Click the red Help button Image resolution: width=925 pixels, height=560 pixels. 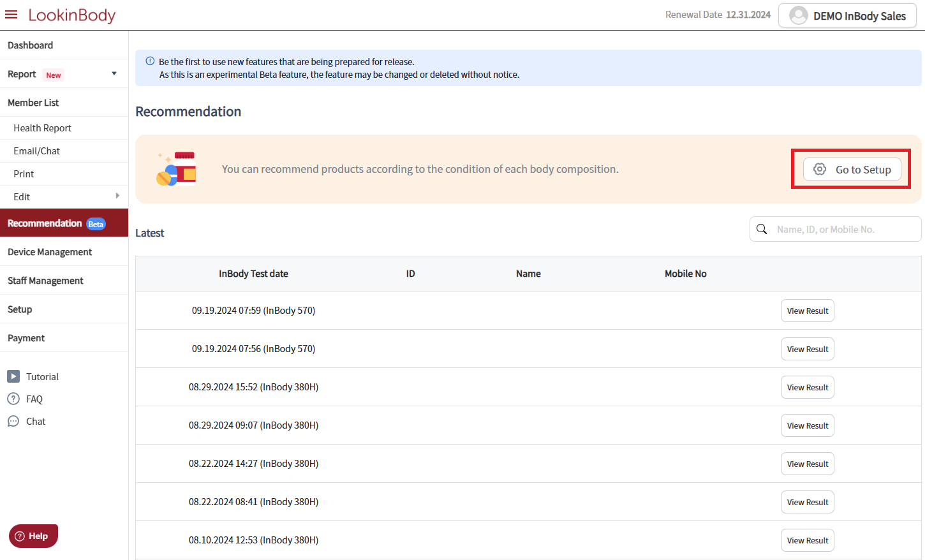tap(33, 536)
